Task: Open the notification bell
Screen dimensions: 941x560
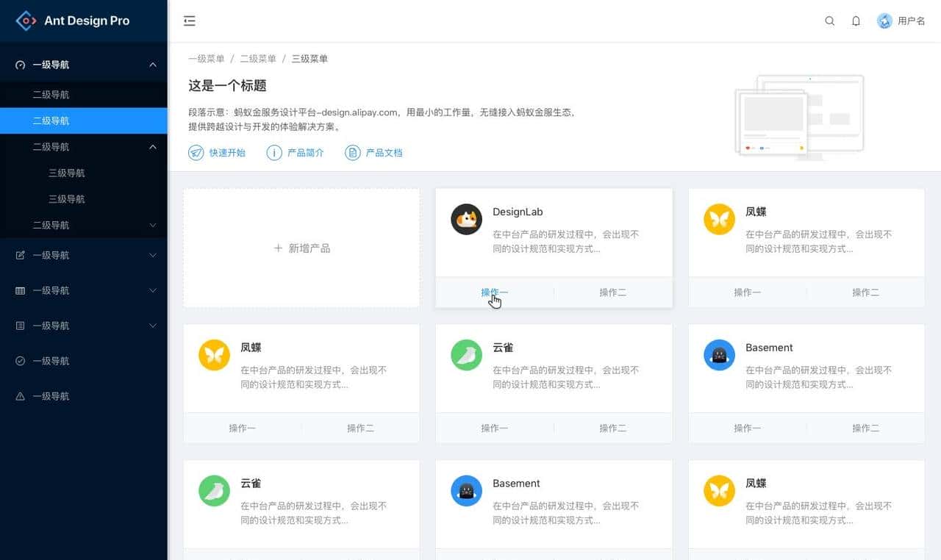Action: pyautogui.click(x=856, y=21)
